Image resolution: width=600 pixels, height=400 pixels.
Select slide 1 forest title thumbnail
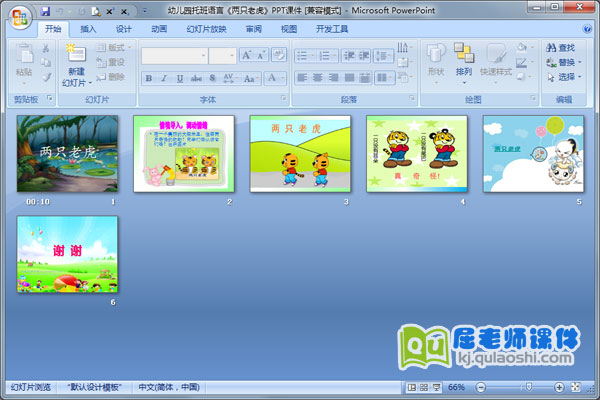coord(67,153)
